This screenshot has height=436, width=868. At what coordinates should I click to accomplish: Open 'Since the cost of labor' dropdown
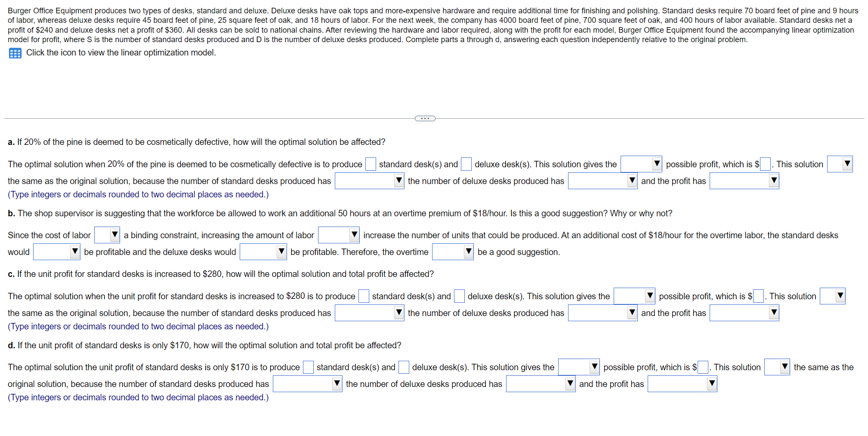point(107,235)
